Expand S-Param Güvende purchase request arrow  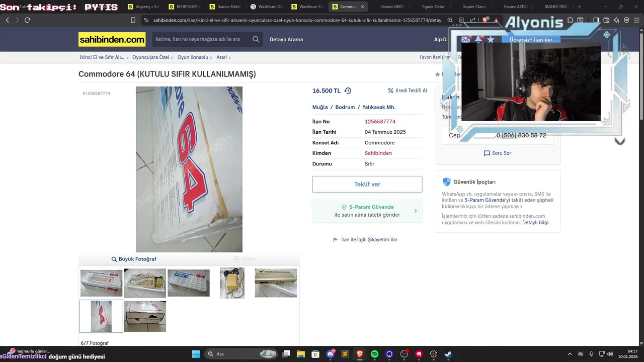[415, 211]
